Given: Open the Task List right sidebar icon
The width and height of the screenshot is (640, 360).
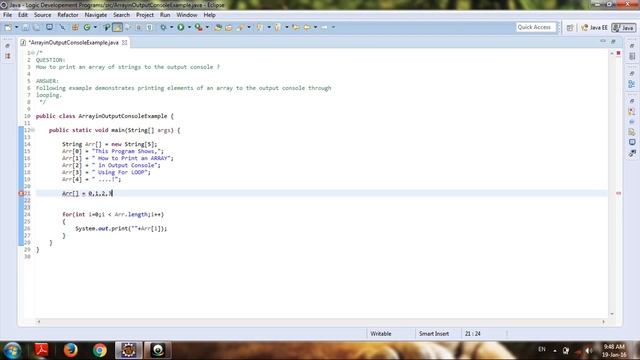Looking at the screenshot, I should [x=632, y=56].
